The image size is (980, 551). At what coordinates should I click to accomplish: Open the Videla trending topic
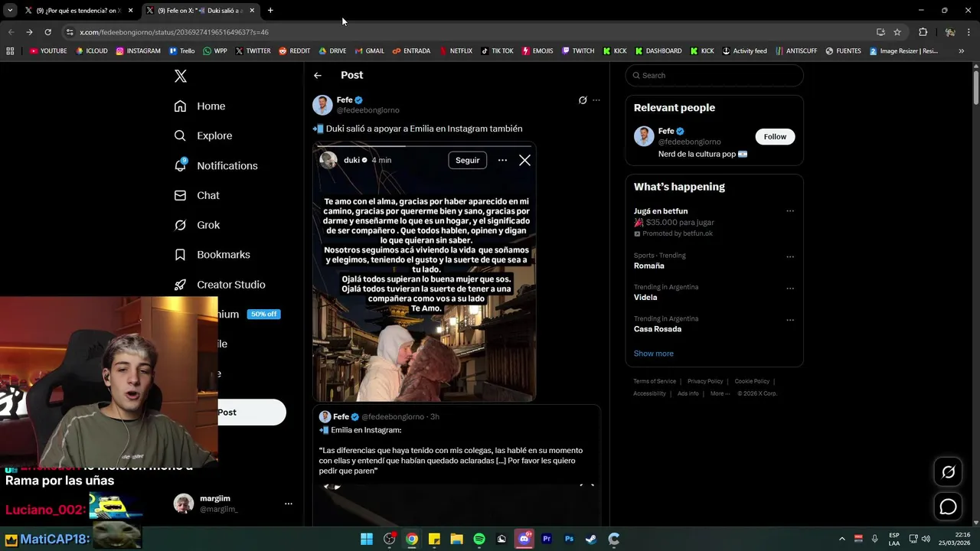[x=645, y=297]
